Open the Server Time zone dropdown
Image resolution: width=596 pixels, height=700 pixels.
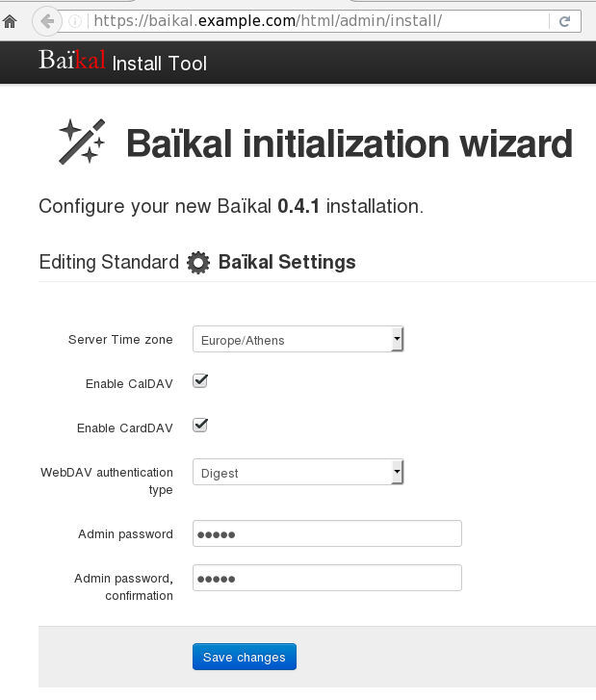click(298, 340)
